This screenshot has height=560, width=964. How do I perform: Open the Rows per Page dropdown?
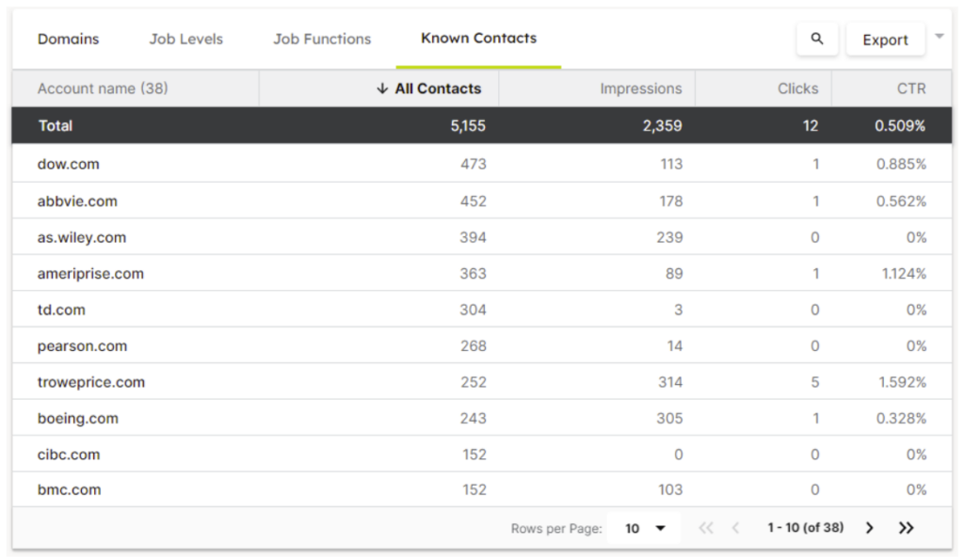coord(646,528)
